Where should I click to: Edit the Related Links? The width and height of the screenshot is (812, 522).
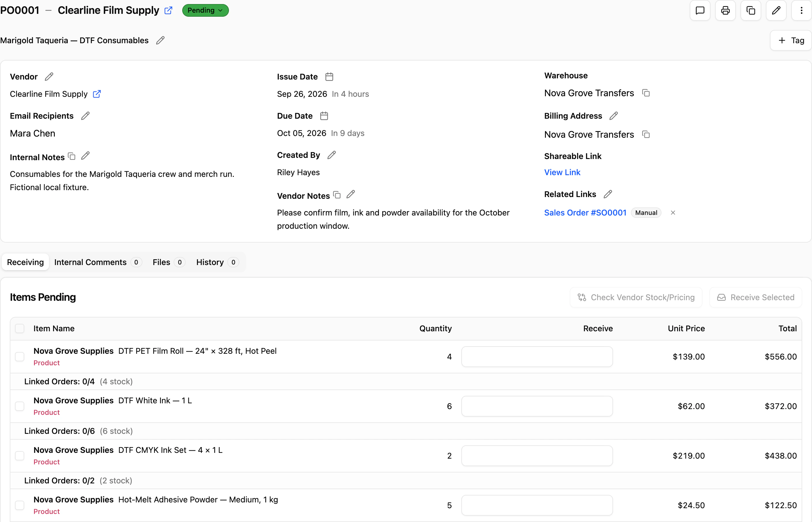[608, 194]
